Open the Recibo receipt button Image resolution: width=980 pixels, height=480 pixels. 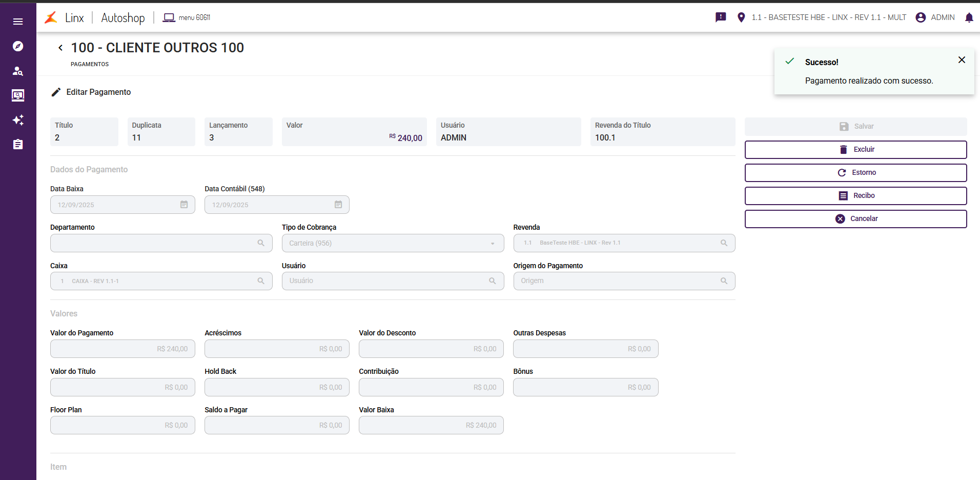(855, 196)
